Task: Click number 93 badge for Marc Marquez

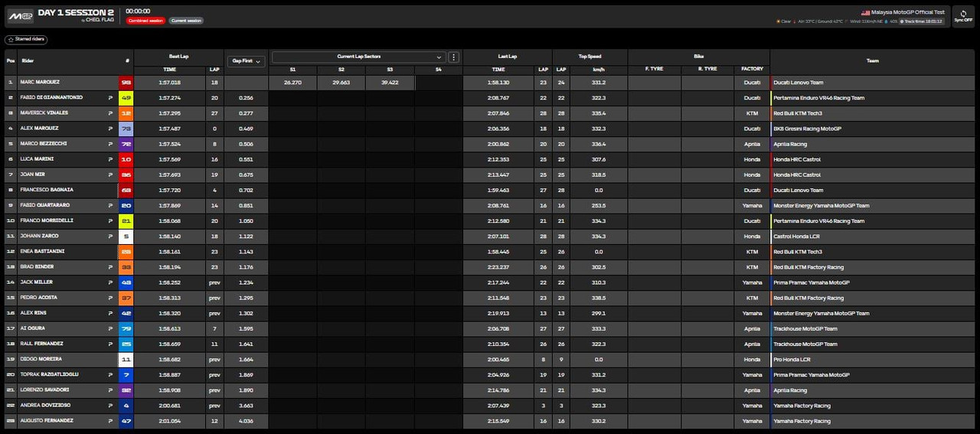Action: [126, 83]
